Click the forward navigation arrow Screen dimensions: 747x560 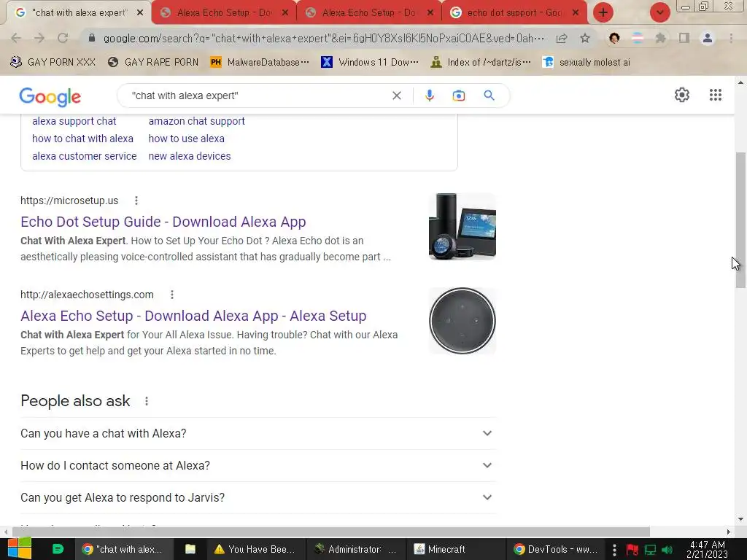pos(39,38)
